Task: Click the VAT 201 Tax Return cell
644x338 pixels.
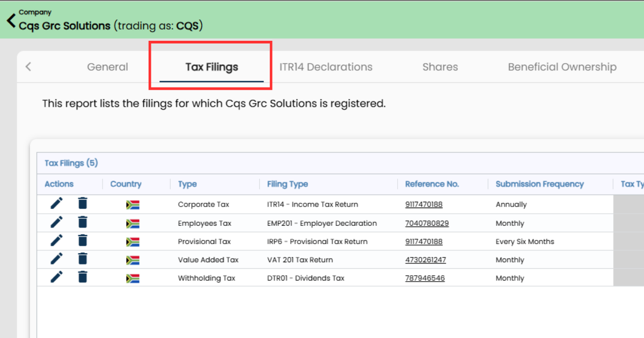Action: pyautogui.click(x=300, y=260)
